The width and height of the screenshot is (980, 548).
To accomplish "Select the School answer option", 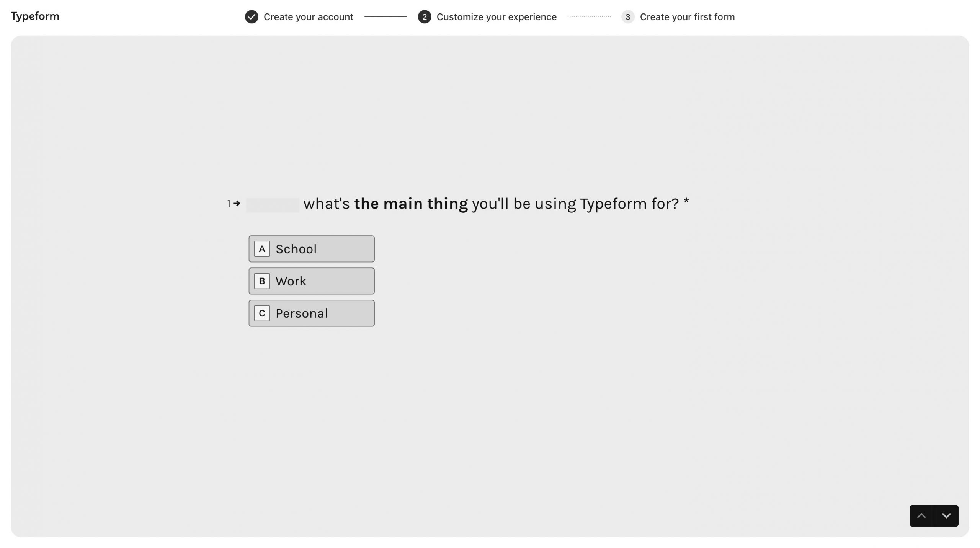I will click(312, 248).
